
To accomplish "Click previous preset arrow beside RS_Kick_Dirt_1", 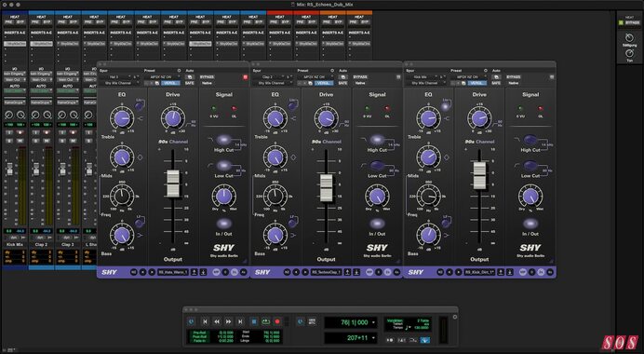I will pos(449,272).
